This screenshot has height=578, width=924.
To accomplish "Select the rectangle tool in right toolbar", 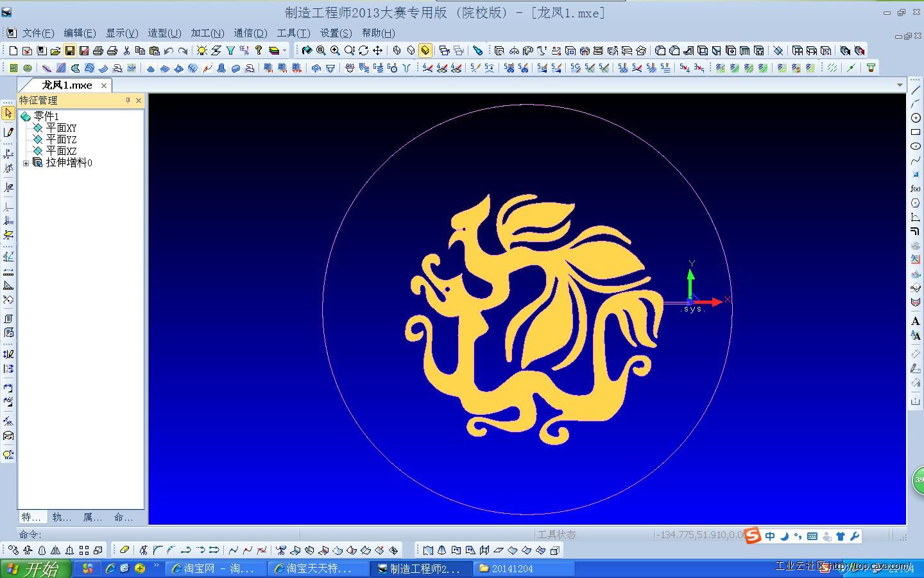I will pos(916,132).
